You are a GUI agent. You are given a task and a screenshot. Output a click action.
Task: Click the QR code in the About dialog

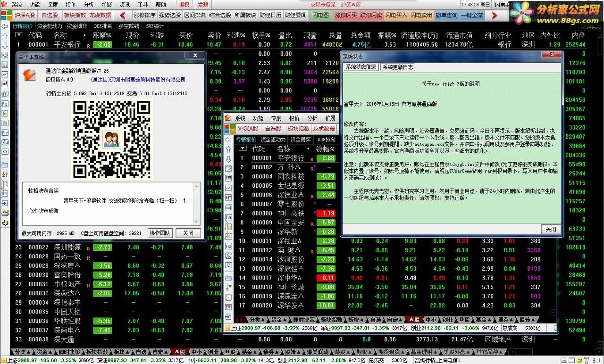(x=111, y=139)
